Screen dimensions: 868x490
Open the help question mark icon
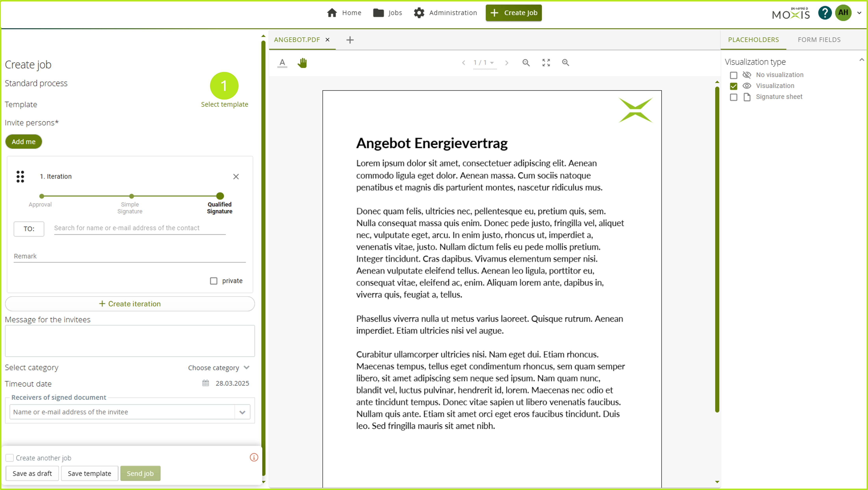[824, 13]
